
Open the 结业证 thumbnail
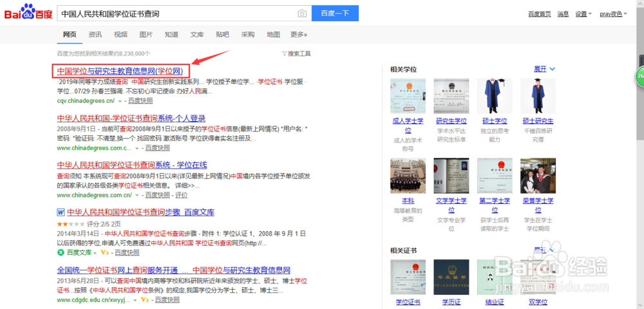(x=495, y=277)
